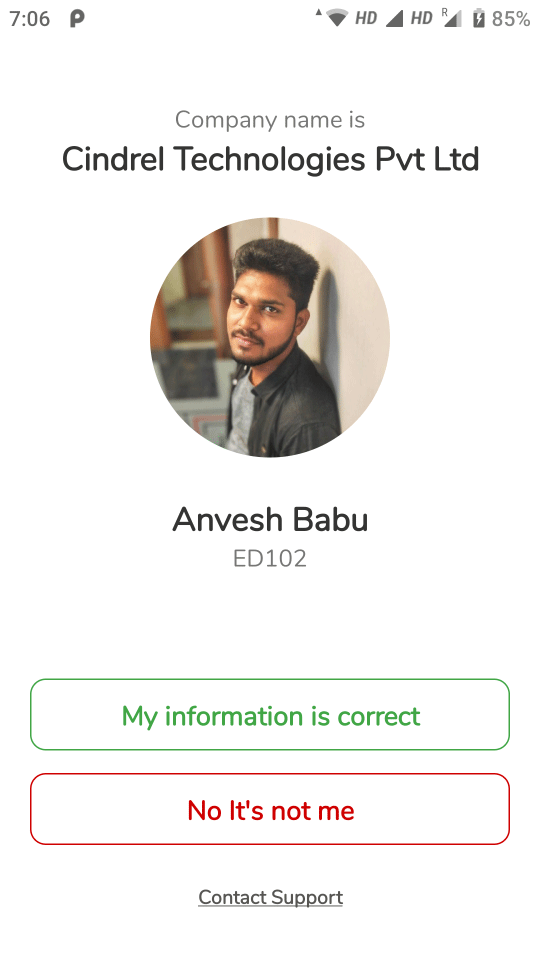Tap the small data arrow beside Wi-Fi
This screenshot has width=540, height=960.
pos(318,12)
